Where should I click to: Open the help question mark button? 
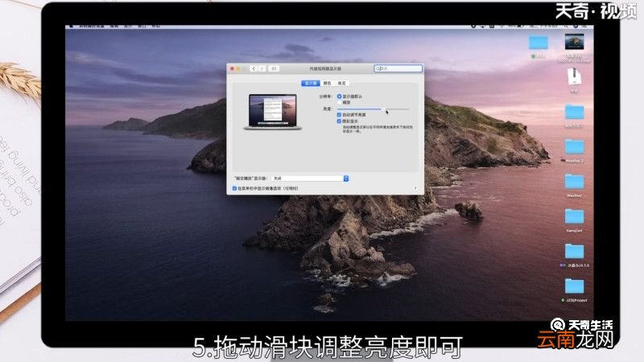pos(415,188)
